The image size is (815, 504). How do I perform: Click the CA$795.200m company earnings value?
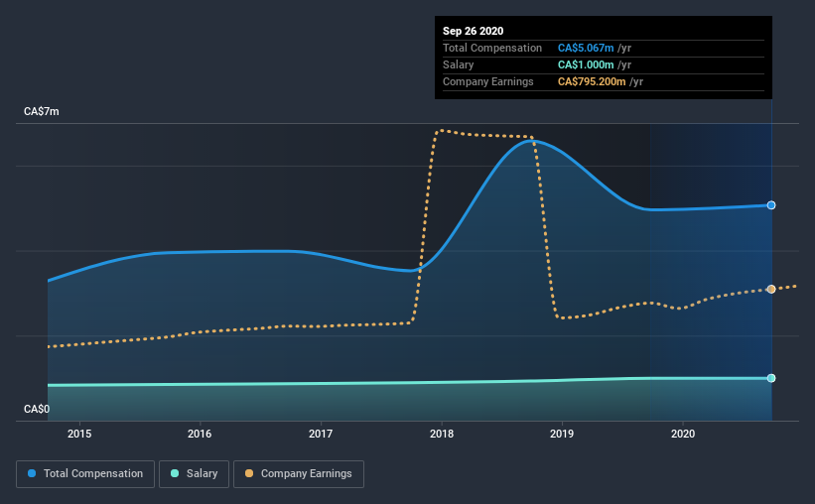point(592,81)
